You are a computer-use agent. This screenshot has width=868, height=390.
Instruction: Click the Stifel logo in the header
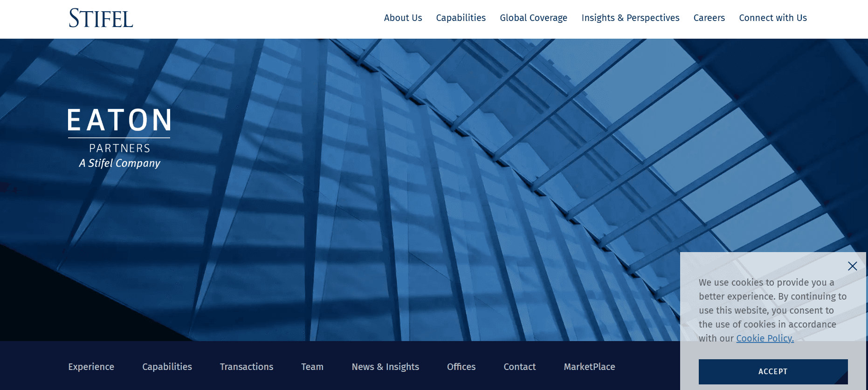tap(101, 18)
